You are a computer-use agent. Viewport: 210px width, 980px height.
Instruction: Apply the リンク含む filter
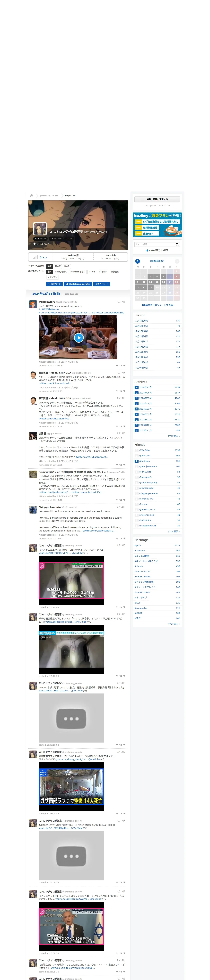pyautogui.click(x=53, y=277)
